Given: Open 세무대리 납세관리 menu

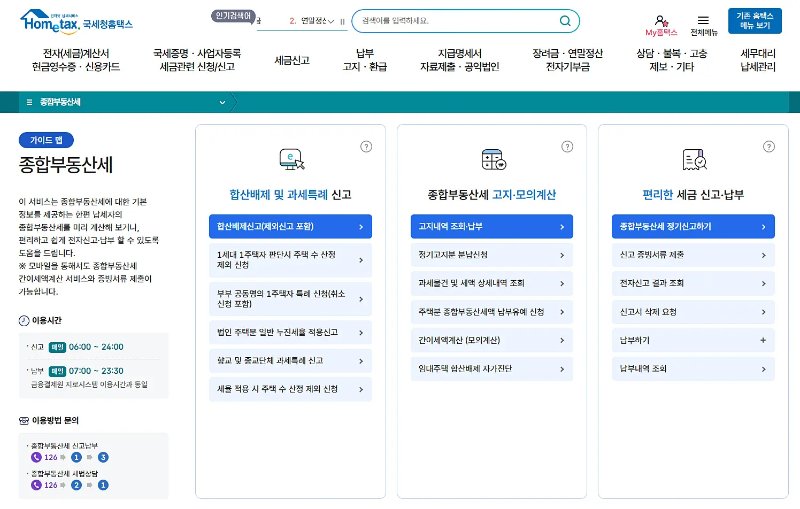Looking at the screenshot, I should 758,60.
